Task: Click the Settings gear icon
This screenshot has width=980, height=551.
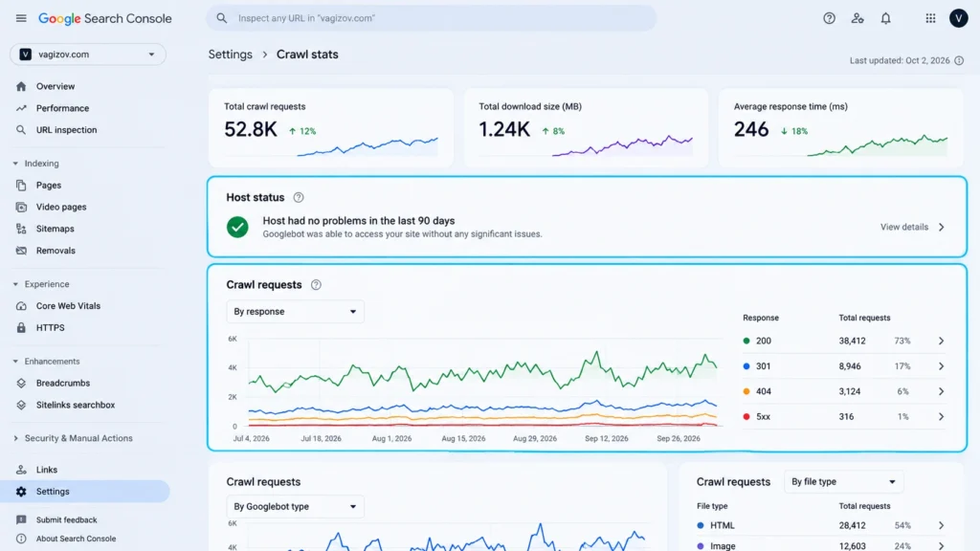Action: click(x=21, y=492)
